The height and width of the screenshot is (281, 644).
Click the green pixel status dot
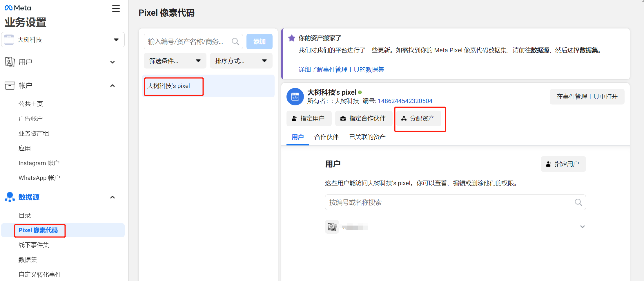(360, 92)
